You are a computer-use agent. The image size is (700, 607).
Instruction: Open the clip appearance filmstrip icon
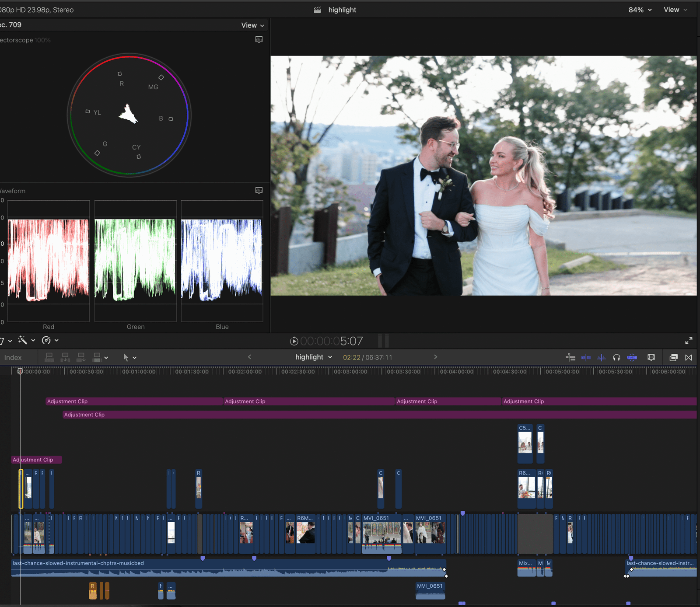(x=651, y=358)
